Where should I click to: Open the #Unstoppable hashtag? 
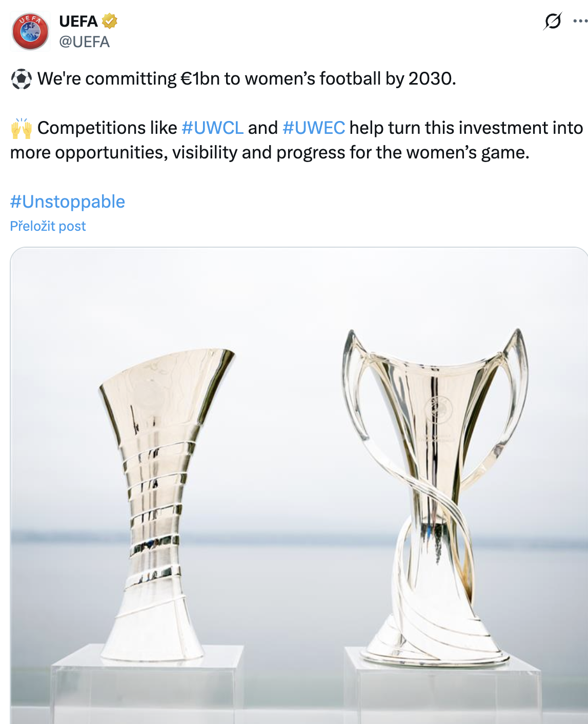pos(67,202)
